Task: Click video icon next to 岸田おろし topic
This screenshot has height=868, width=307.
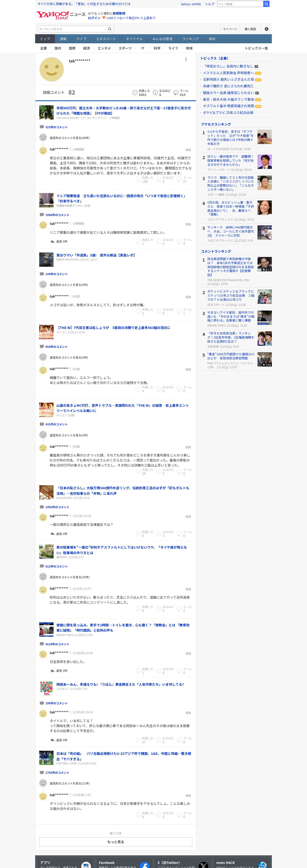Action: point(257,66)
